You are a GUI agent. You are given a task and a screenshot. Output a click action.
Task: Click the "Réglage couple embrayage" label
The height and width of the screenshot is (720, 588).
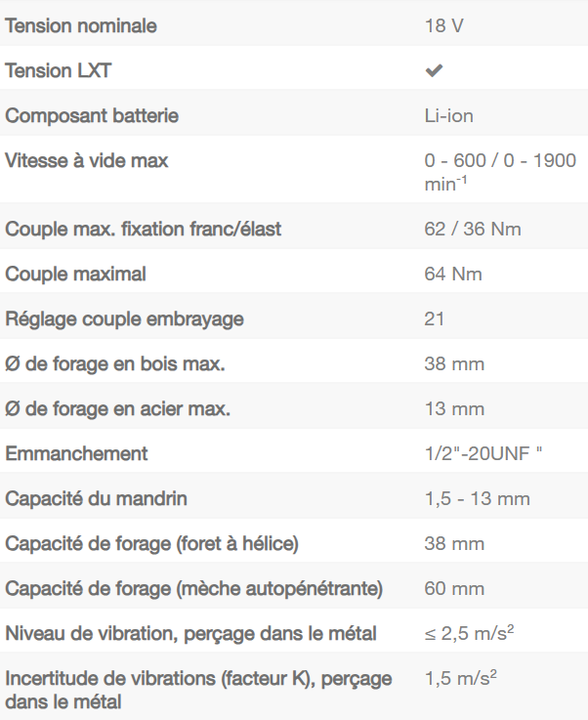point(124,318)
